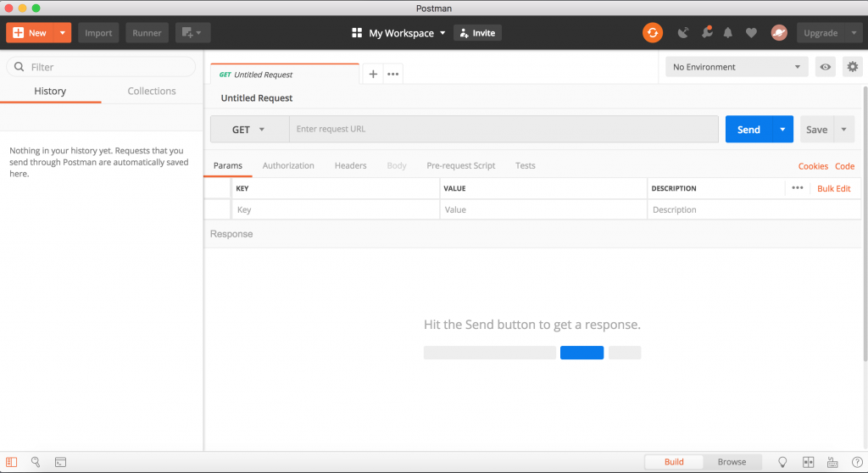The height and width of the screenshot is (473, 868).
Task: Click the Value parameter field
Action: 543,210
